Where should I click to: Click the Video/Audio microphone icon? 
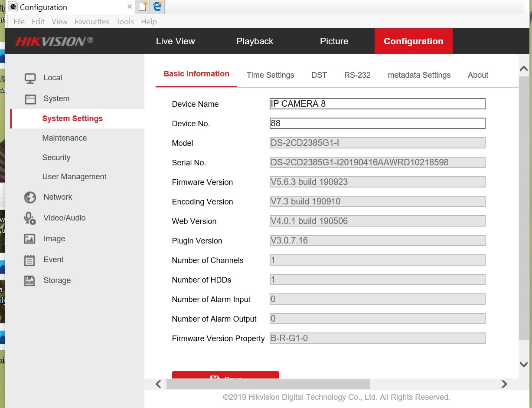click(30, 218)
